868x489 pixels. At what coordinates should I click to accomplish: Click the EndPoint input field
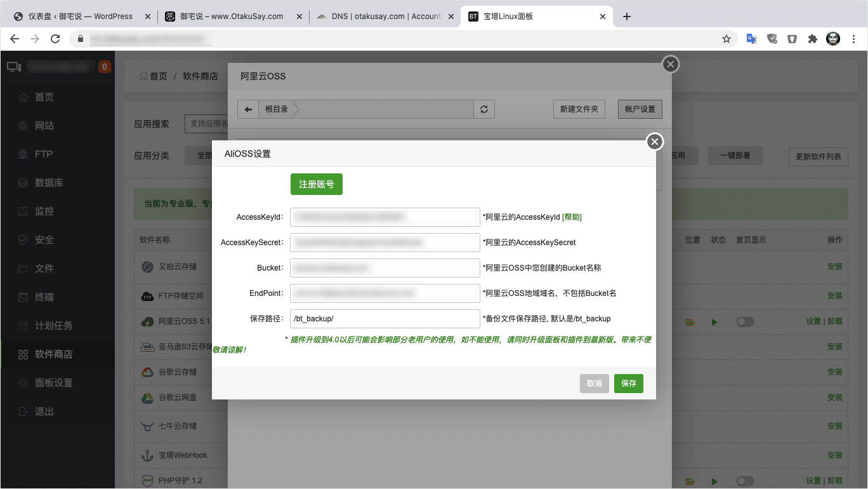[x=385, y=293]
